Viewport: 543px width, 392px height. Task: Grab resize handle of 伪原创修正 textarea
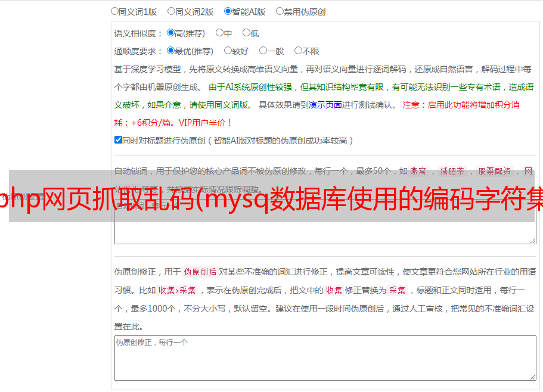[x=533, y=377]
